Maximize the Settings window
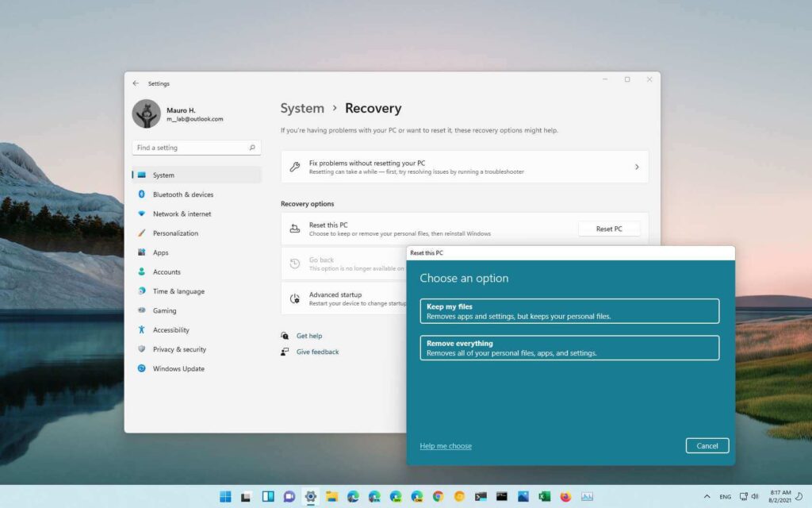The height and width of the screenshot is (508, 812). [627, 79]
